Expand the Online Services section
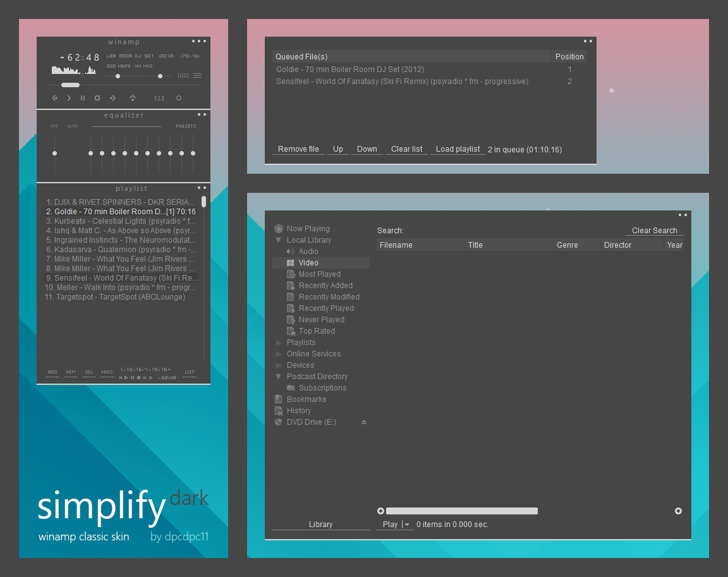 pyautogui.click(x=278, y=353)
